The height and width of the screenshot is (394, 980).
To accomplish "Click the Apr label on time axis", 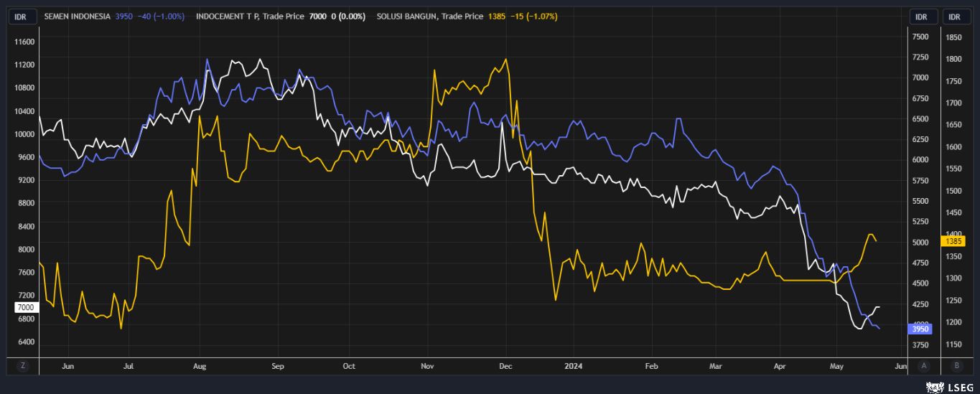I will [780, 366].
